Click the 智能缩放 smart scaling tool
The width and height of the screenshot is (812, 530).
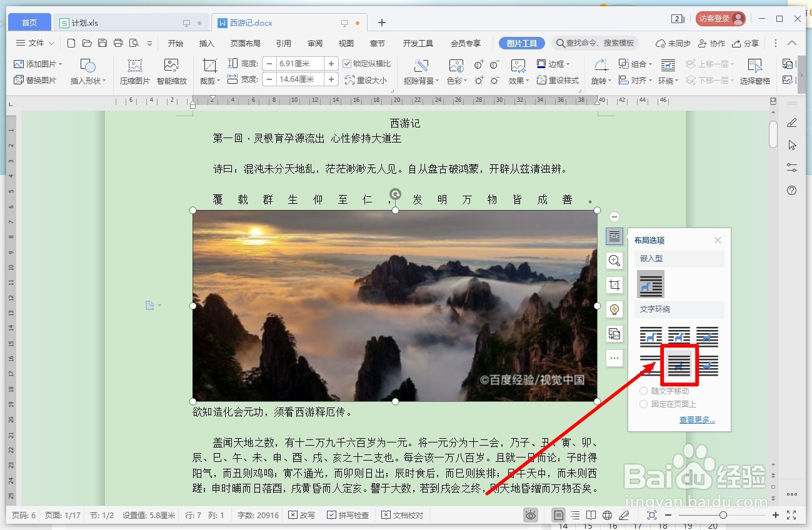click(172, 72)
